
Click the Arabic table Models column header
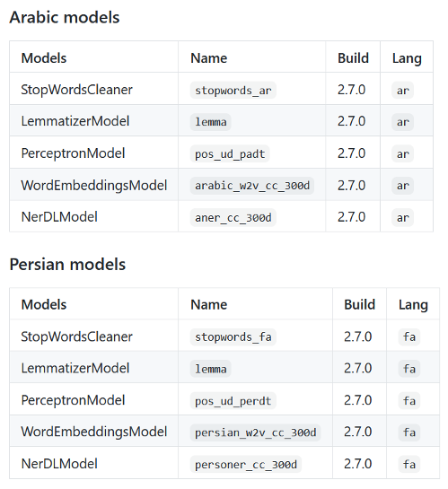[x=44, y=58]
